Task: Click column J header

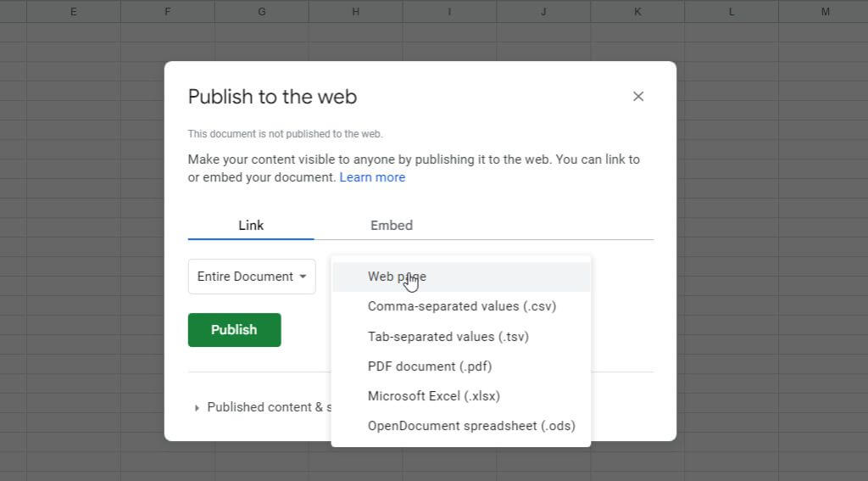Action: (x=543, y=12)
